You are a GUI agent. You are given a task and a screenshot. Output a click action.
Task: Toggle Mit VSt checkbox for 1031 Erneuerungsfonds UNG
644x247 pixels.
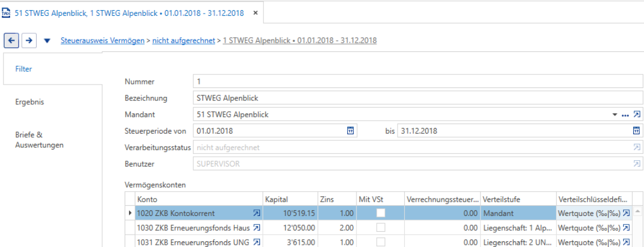click(x=381, y=242)
